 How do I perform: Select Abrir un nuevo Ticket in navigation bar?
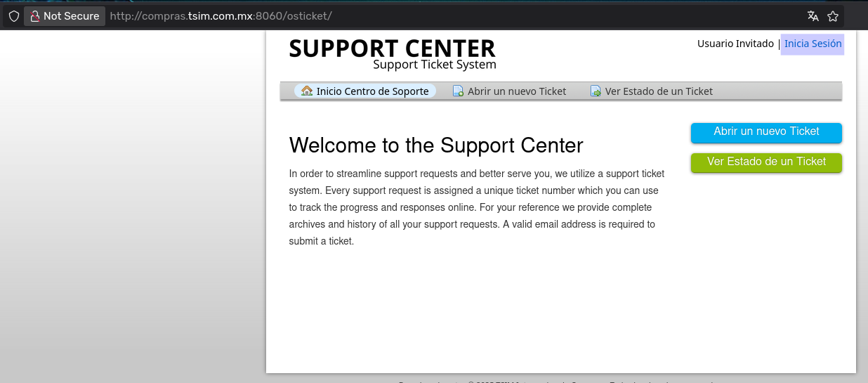[x=516, y=91]
